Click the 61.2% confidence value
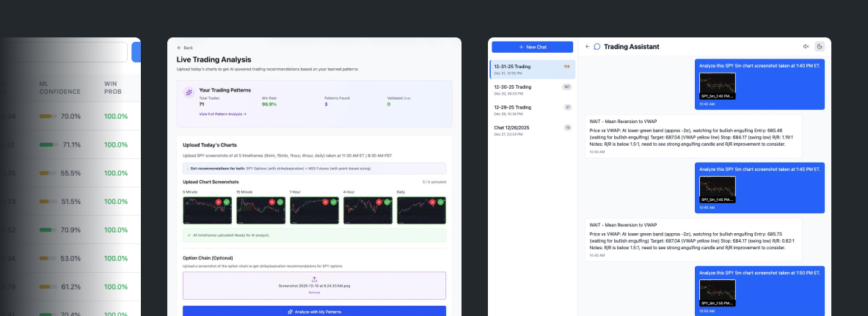This screenshot has width=868, height=316. tap(71, 287)
